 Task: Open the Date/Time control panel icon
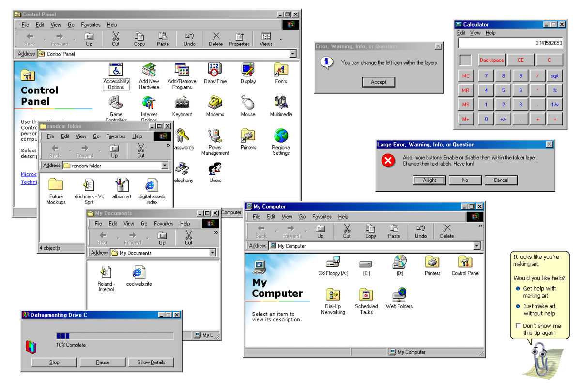click(x=215, y=71)
